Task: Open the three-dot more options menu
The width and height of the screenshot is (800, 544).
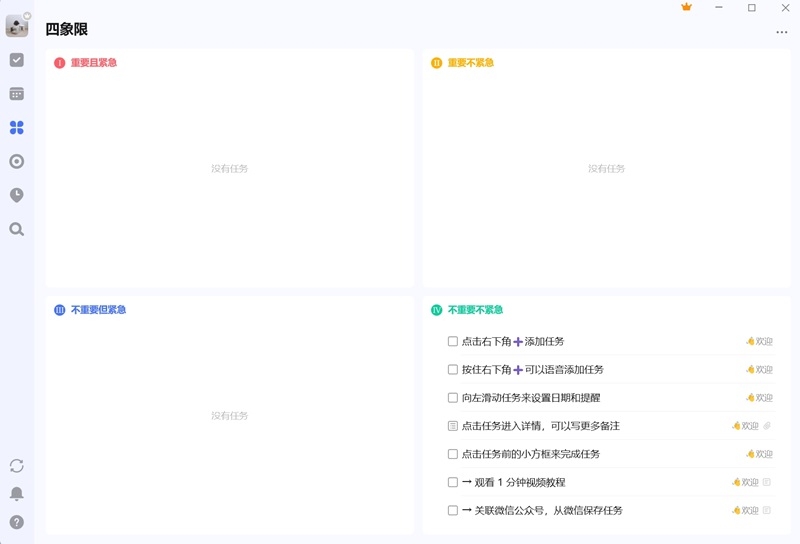Action: point(782,32)
